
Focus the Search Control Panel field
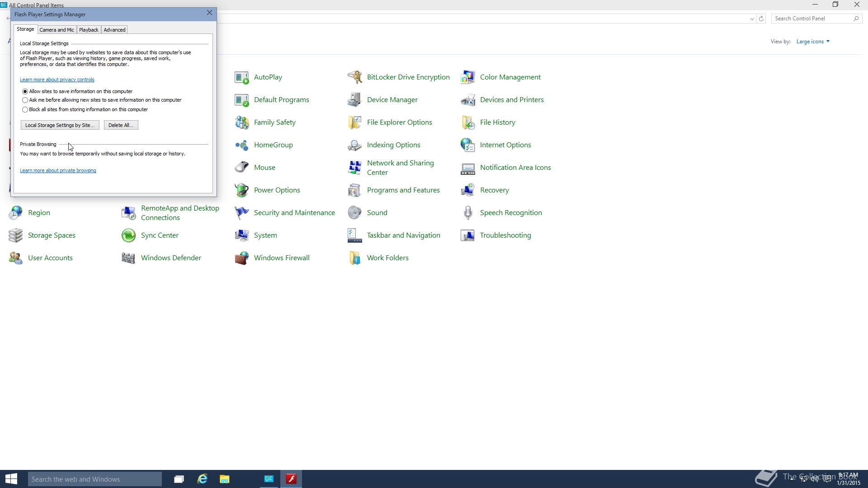pos(812,19)
